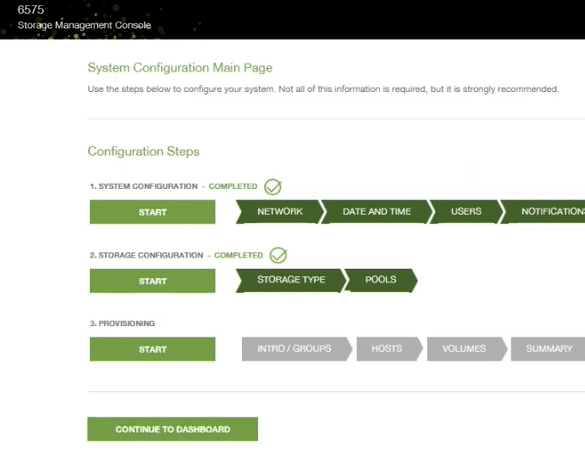Viewport: 585px width, 469px height.
Task: Click the COMPLETED status beside System Configuration
Action: point(233,186)
